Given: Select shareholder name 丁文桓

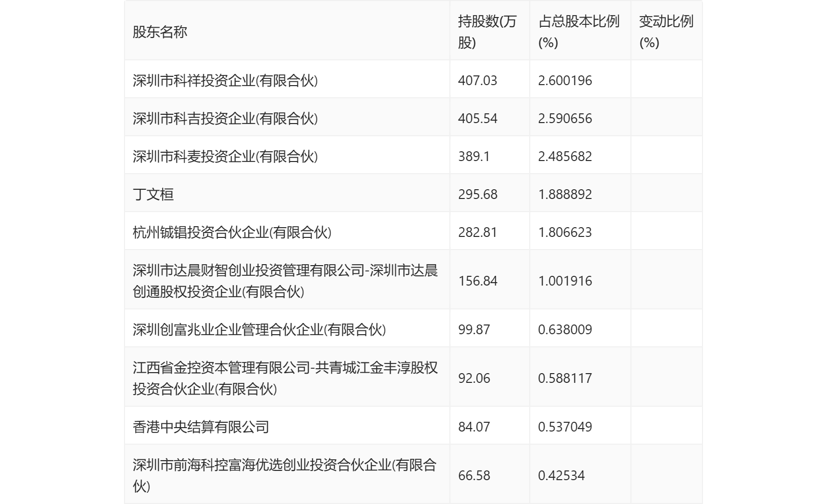Looking at the screenshot, I should tap(153, 194).
